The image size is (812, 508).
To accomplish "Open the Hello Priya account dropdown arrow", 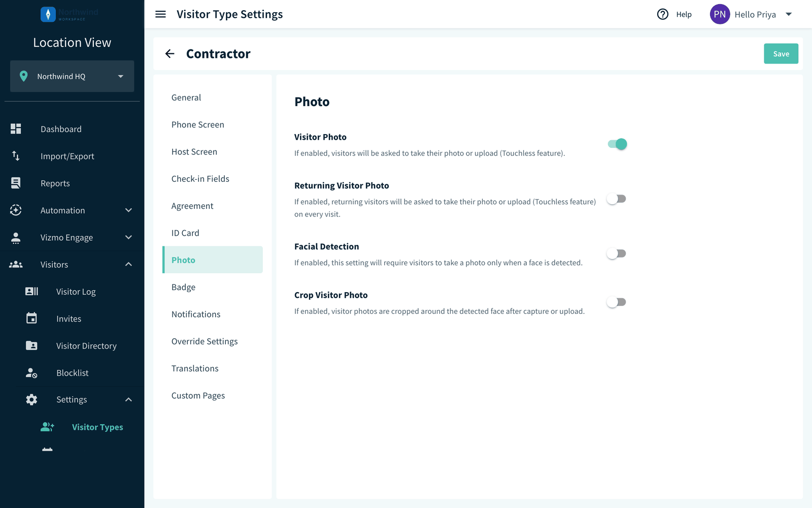I will pyautogui.click(x=789, y=14).
